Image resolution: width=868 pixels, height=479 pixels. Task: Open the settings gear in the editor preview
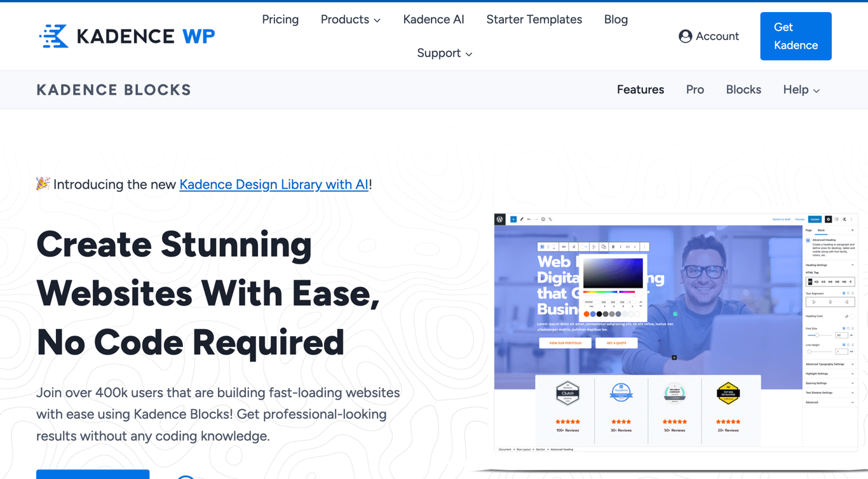pos(828,219)
